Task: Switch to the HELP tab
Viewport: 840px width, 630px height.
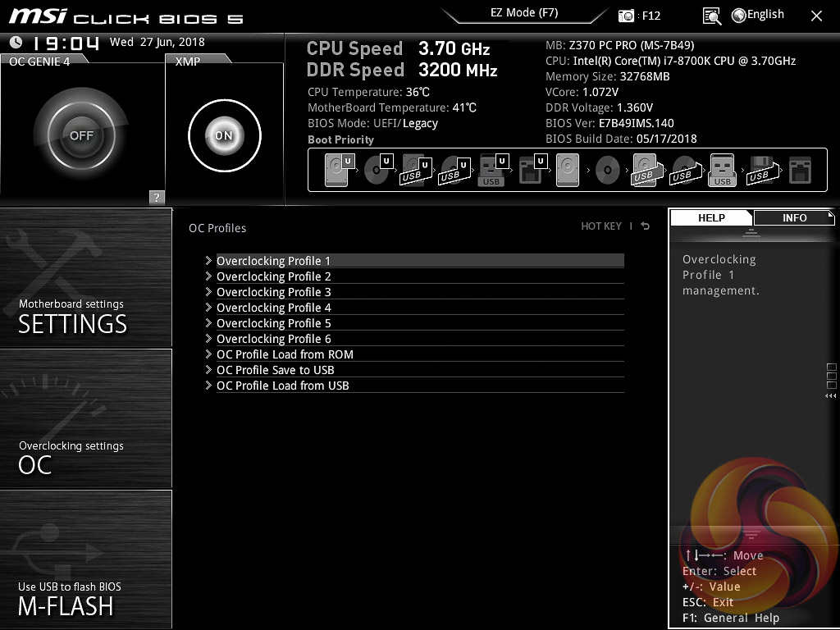Action: [x=711, y=217]
